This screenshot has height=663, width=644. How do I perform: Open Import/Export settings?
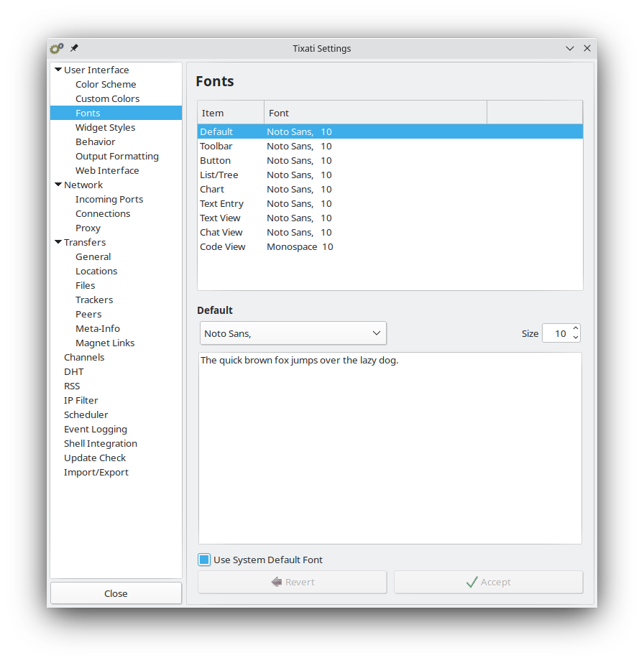(x=96, y=473)
